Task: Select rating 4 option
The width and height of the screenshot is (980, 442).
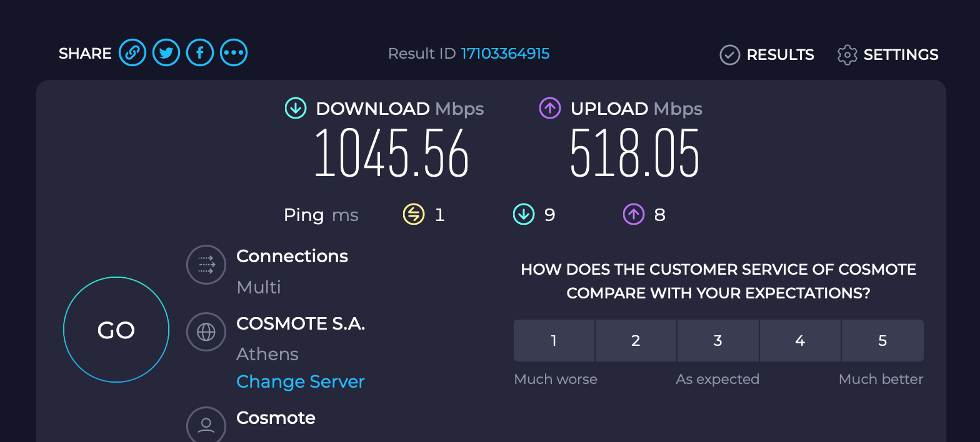Action: pos(800,341)
